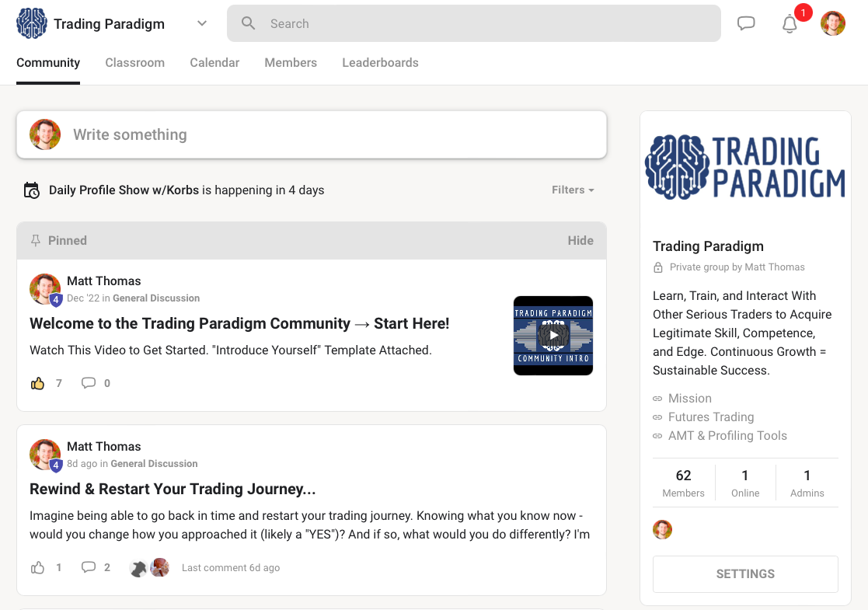Open the Filters dropdown
Screen dimensions: 868x610
coord(573,190)
